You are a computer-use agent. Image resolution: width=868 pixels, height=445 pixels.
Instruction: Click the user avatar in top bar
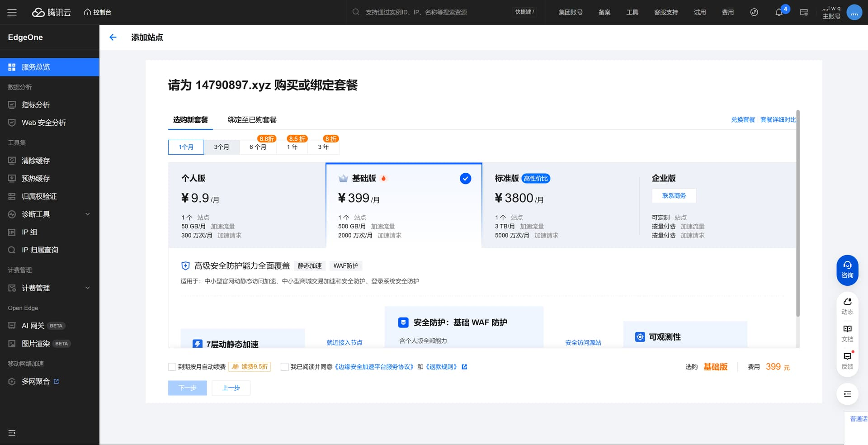(854, 13)
